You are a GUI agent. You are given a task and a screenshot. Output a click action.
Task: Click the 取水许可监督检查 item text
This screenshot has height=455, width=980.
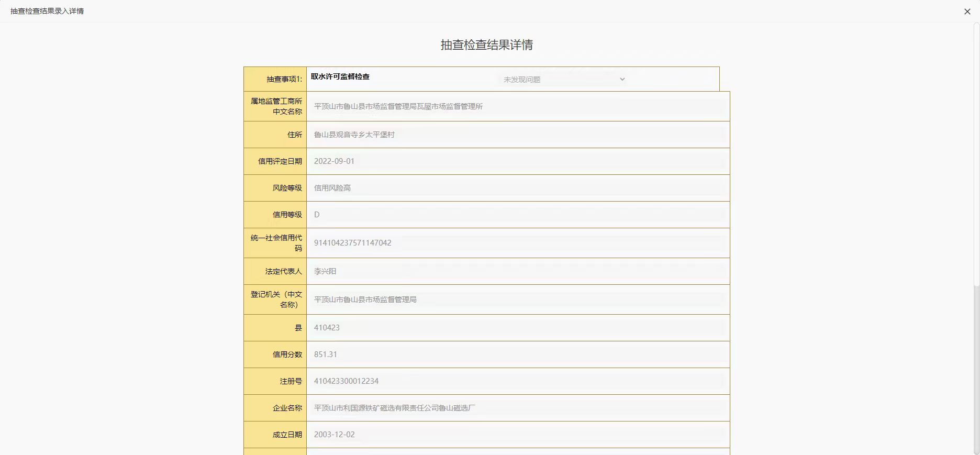[x=340, y=76]
